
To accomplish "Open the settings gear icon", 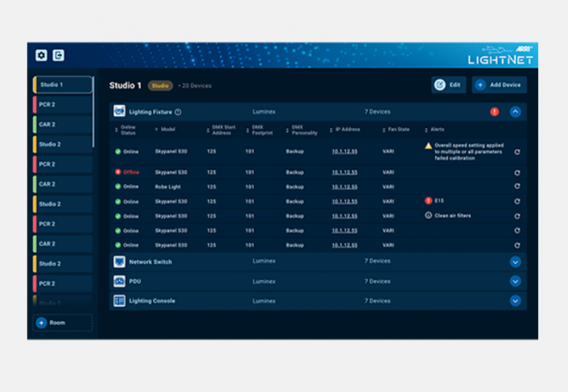I will (41, 55).
